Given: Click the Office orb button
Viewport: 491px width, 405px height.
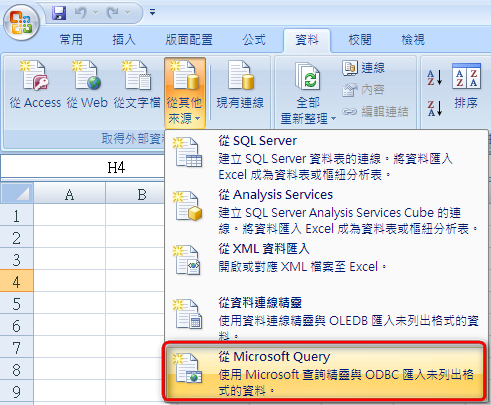Looking at the screenshot, I should click(x=21, y=23).
